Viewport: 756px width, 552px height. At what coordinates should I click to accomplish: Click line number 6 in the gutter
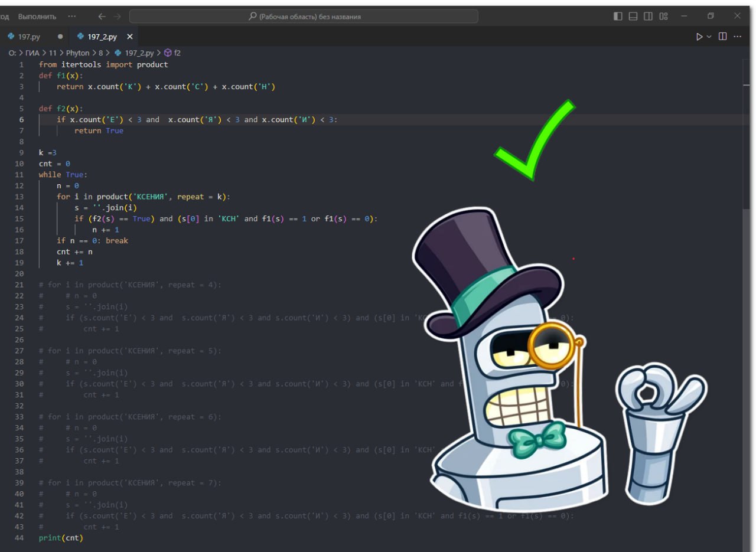[x=22, y=120]
